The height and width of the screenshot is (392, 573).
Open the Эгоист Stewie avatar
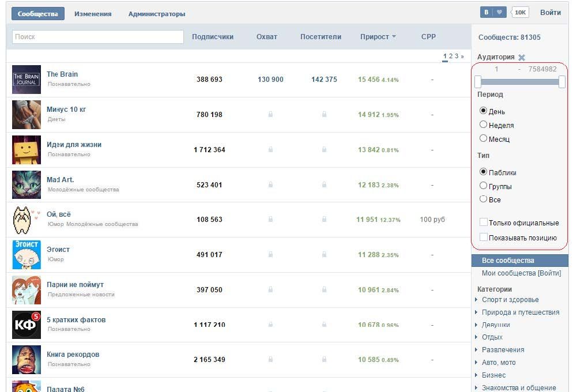point(27,255)
